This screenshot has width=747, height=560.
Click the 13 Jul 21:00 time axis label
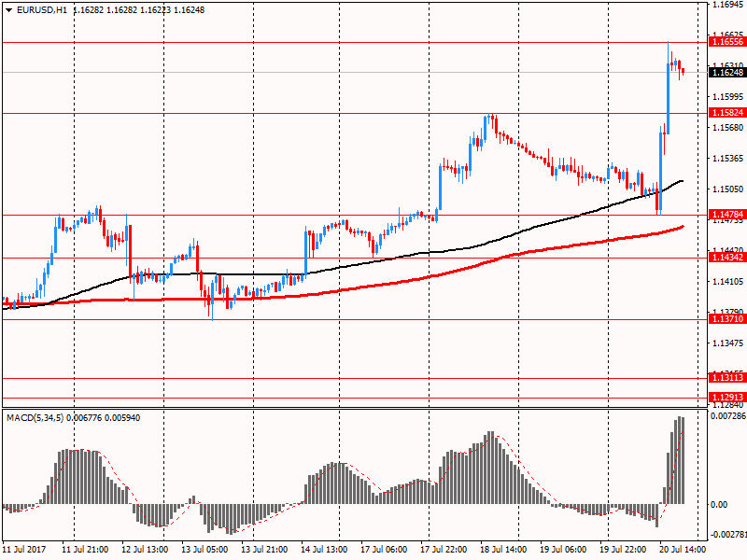264,550
